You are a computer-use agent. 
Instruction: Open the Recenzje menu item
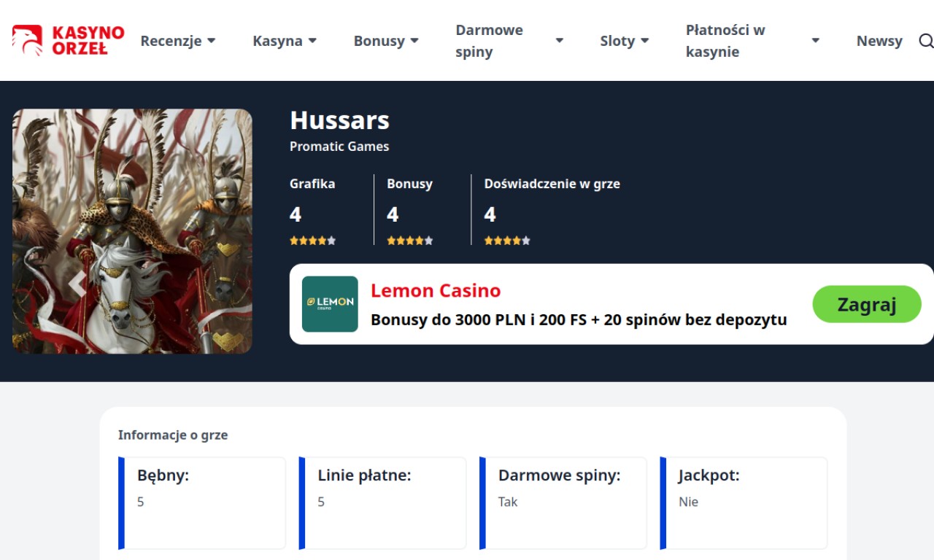[x=171, y=41]
